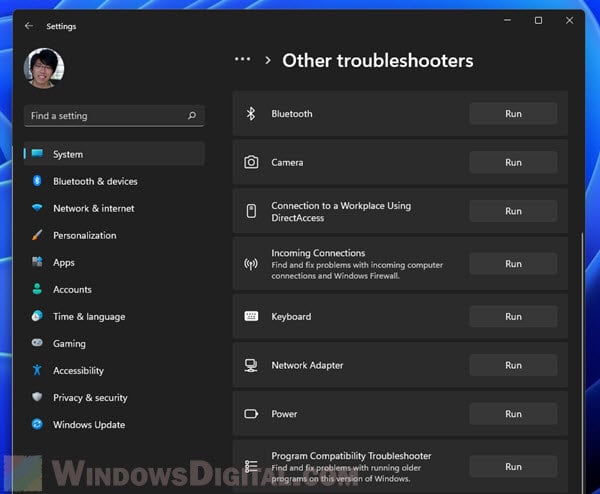
Task: Click the Camera troubleshooter icon
Action: click(251, 162)
